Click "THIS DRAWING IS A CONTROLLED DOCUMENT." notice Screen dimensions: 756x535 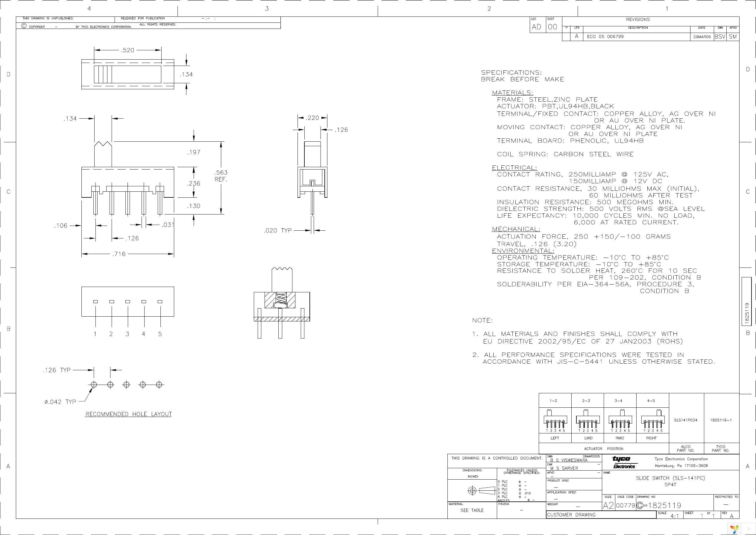[497, 458]
